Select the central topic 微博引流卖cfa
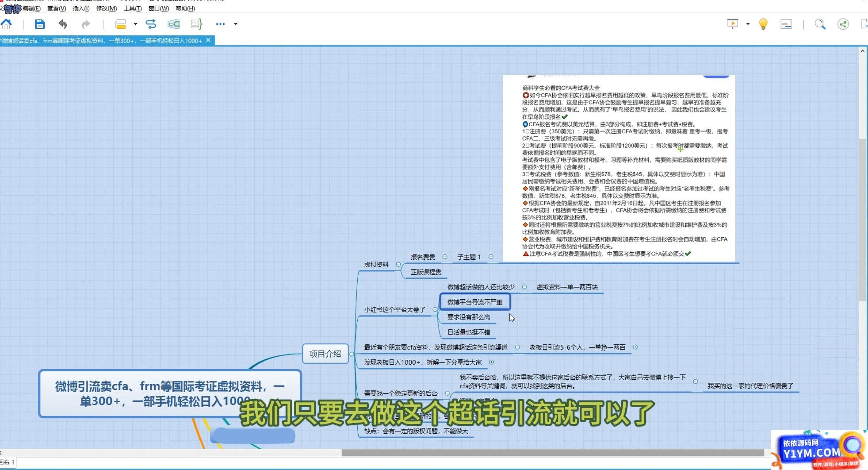 tap(170, 393)
